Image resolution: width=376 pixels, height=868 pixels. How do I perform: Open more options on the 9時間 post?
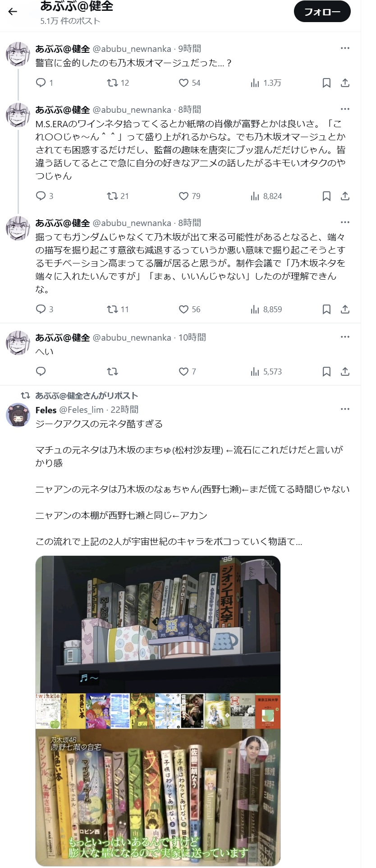coord(345,48)
